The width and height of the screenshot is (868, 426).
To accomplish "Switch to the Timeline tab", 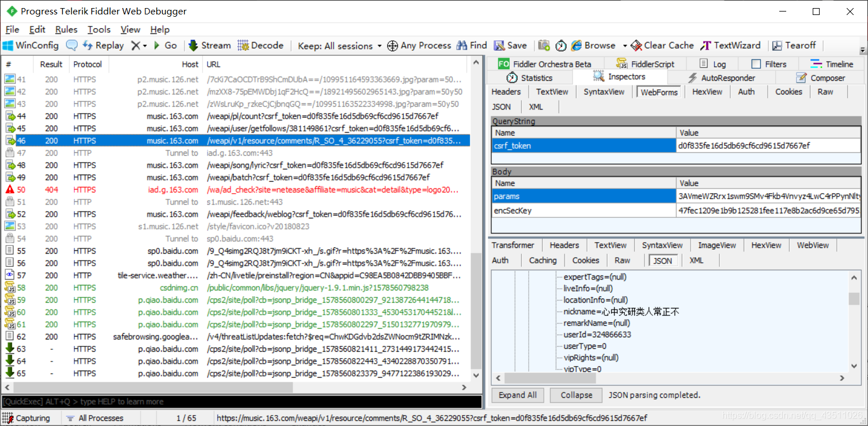I will 831,64.
